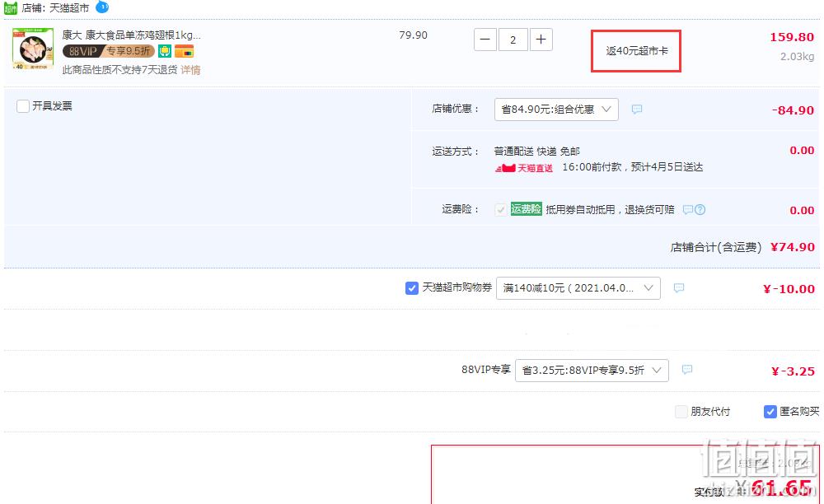The width and height of the screenshot is (824, 504).
Task: Click the quantity input field showing 2
Action: (513, 40)
